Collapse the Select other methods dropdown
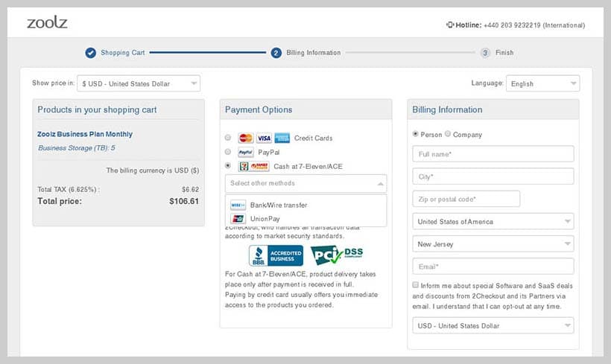Screen dimensions: 611x364 coord(306,183)
